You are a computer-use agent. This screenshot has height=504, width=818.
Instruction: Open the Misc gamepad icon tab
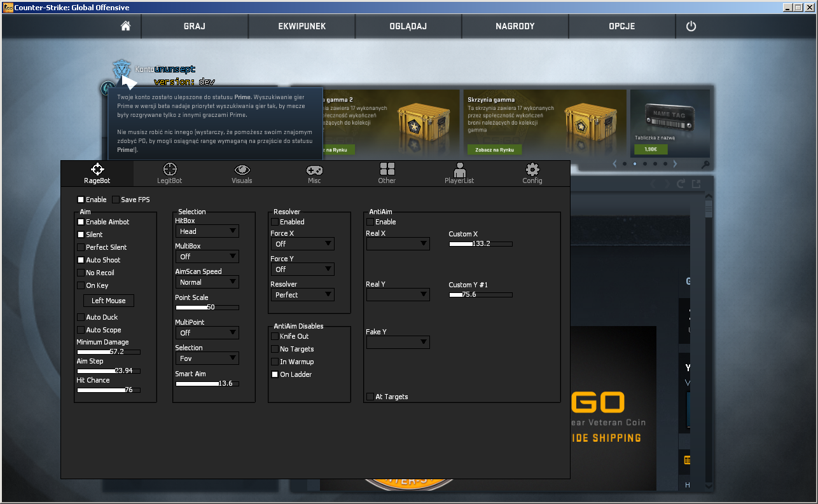(x=314, y=169)
